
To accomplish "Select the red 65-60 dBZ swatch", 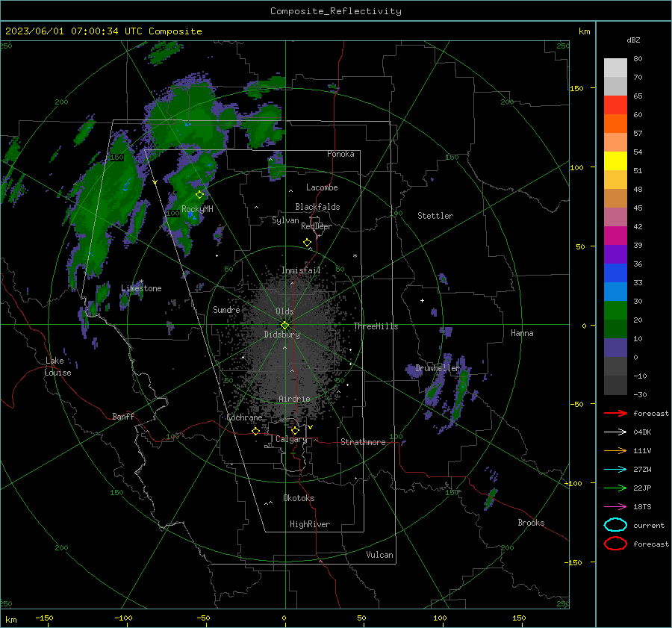I will [615, 105].
